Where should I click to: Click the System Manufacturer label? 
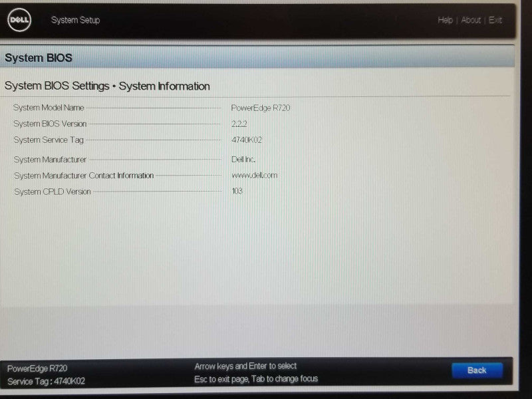click(51, 160)
